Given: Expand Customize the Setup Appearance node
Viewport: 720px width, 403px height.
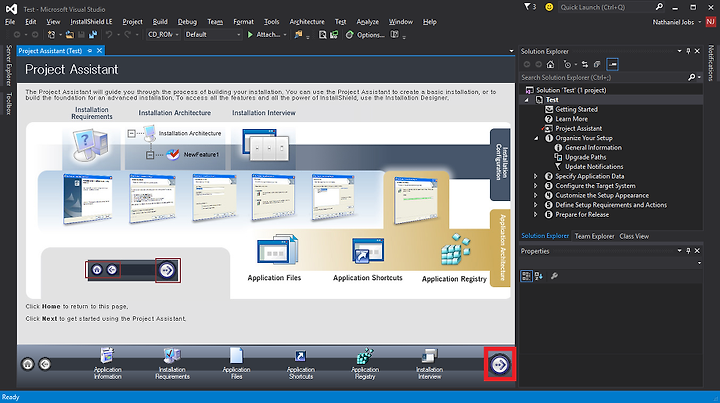Looking at the screenshot, I should coord(535,196).
